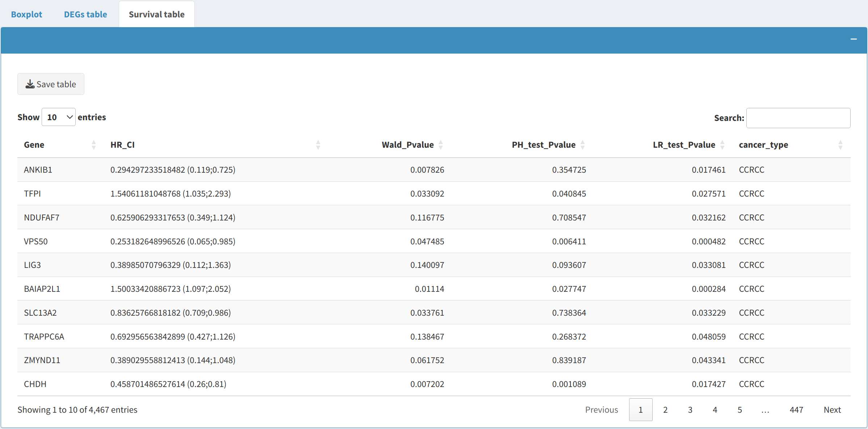Viewport: 868px width, 429px height.
Task: Select the ZMYND11 gene cell
Action: click(42, 360)
